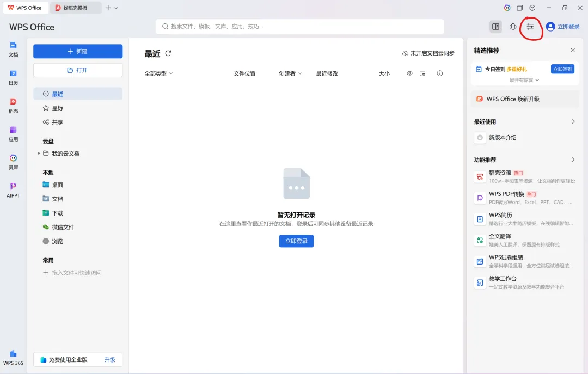Viewport: 588px width, 374px height.
Task: Select 共享 in the navigation list
Action: tap(78, 122)
